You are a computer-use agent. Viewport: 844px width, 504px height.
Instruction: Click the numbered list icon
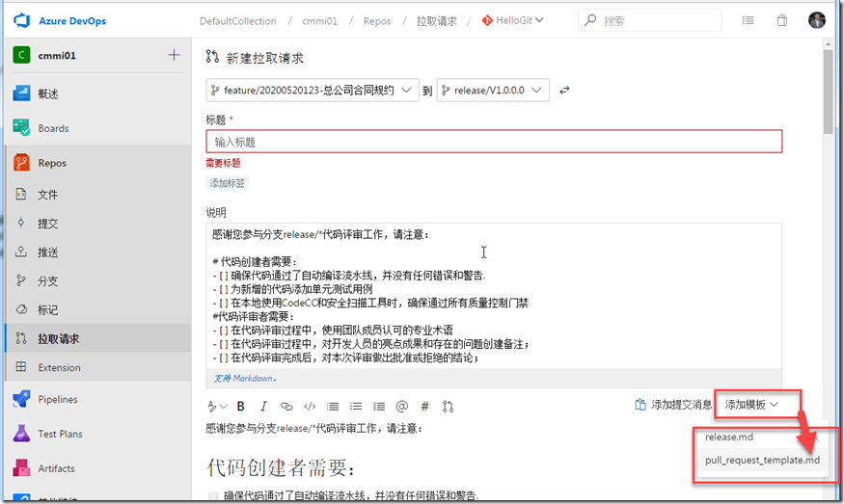click(x=356, y=406)
